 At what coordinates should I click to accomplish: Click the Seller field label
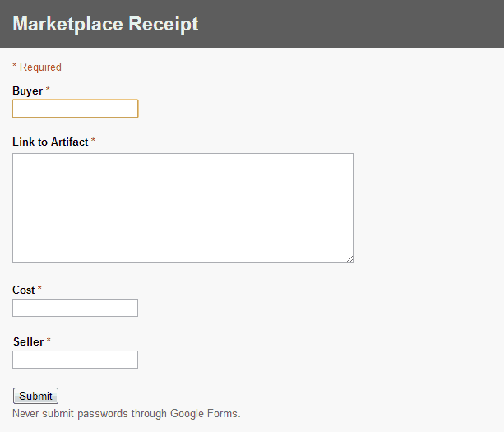(x=28, y=341)
